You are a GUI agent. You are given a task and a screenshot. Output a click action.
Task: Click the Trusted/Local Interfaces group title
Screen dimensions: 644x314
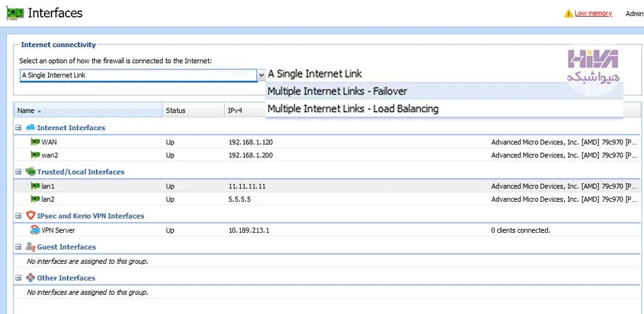(x=80, y=172)
